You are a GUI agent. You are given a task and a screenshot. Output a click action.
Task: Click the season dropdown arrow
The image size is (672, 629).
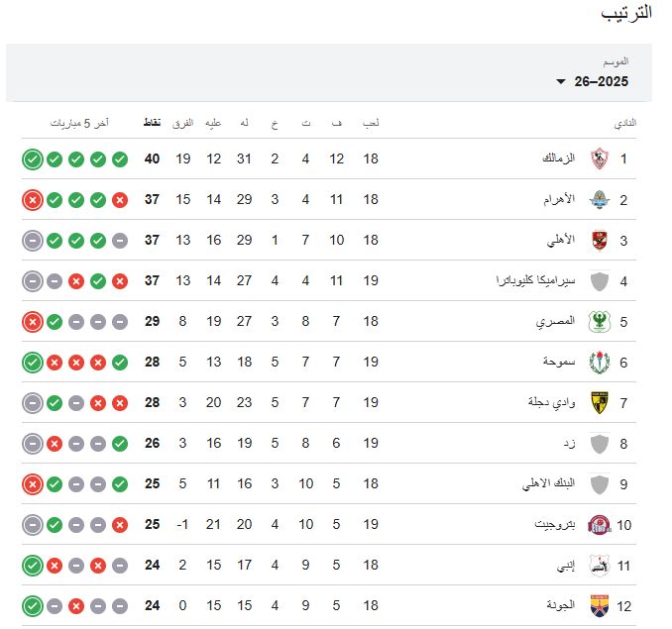[561, 81]
